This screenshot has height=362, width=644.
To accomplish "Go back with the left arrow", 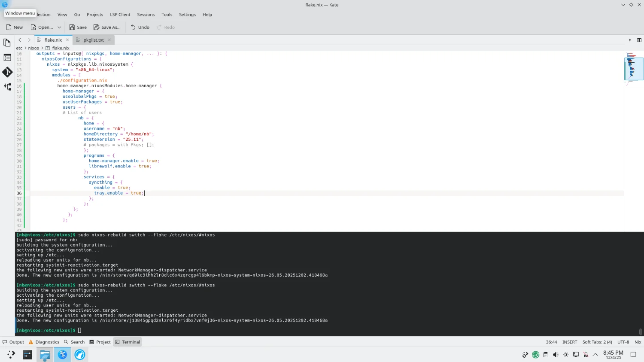I will 20,40.
